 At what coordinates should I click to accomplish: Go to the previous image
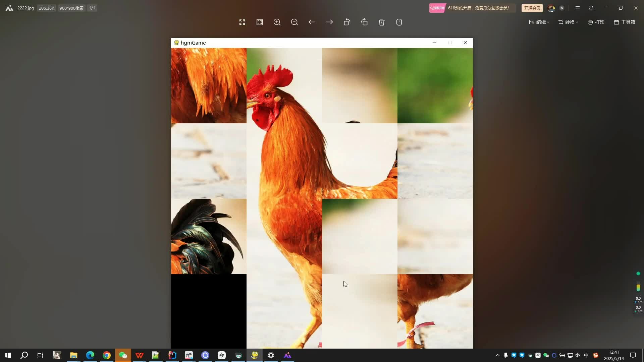[312, 22]
